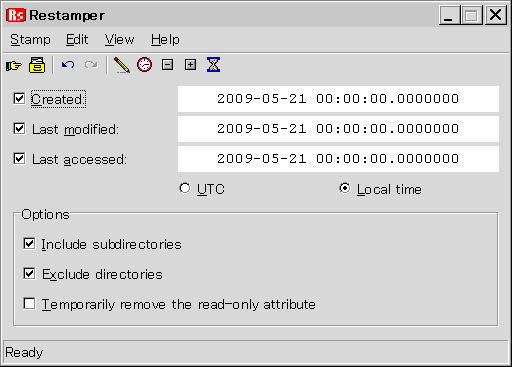Click the plus box toolbar icon
Image resolution: width=512 pixels, height=367 pixels.
(x=190, y=65)
